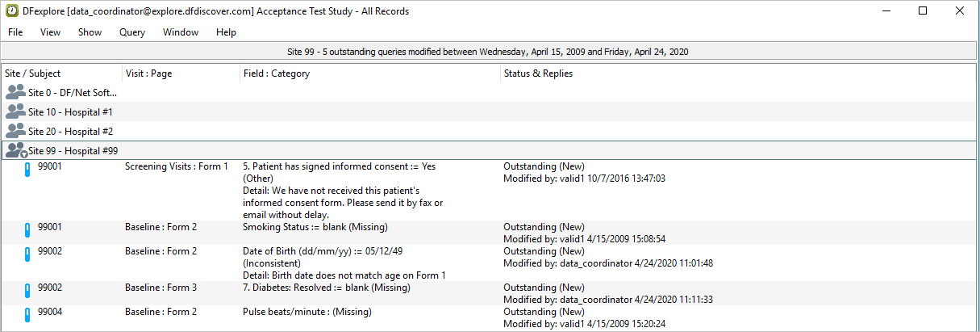Click the Site 0 DF/Net group icon
Screen dimensions: 980x332
point(15,92)
